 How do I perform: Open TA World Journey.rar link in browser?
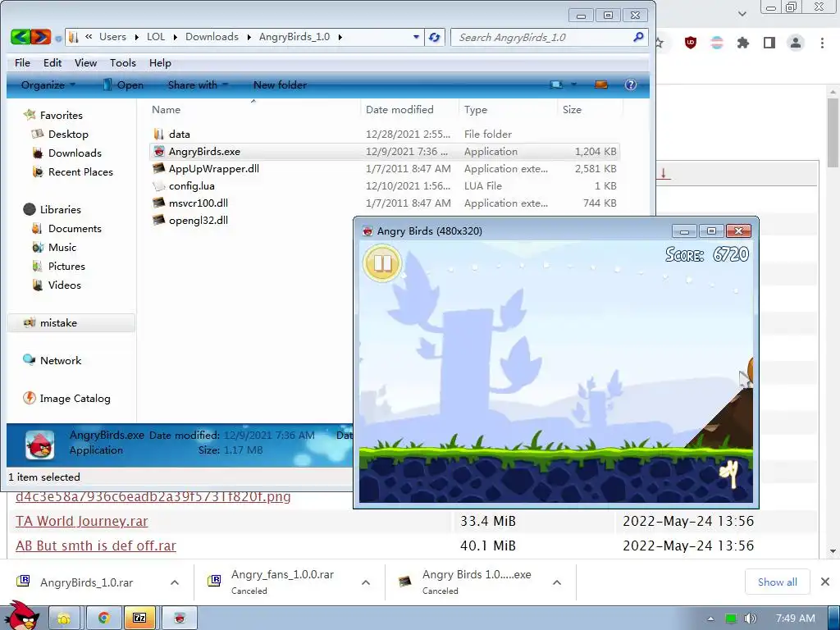(x=81, y=521)
